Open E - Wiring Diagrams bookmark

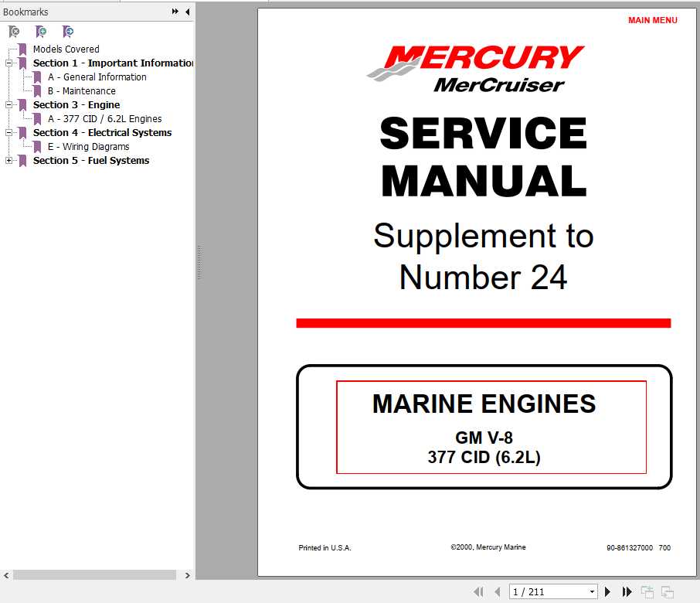90,146
